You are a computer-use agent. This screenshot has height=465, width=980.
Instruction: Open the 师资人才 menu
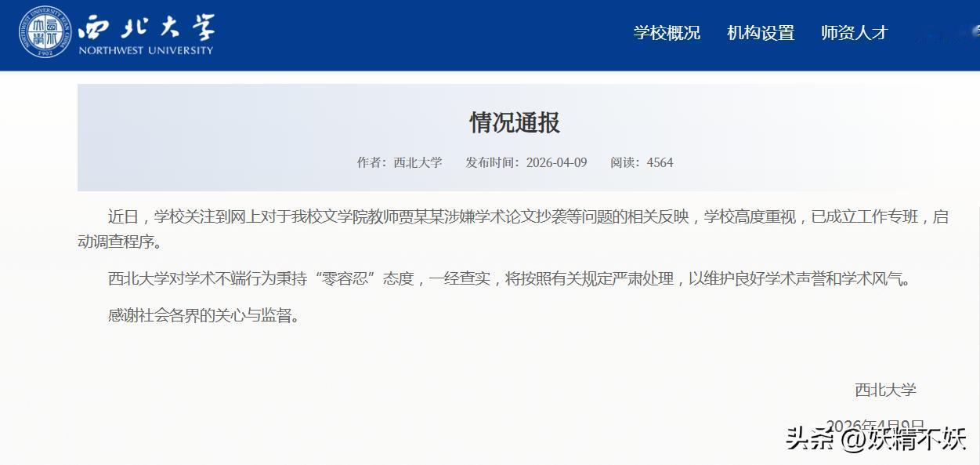pyautogui.click(x=854, y=33)
